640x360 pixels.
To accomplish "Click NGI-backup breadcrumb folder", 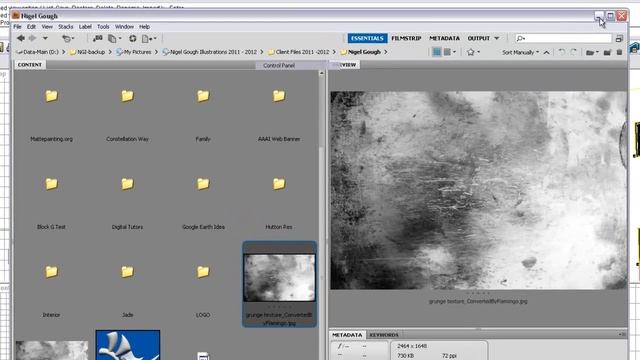I will click(x=88, y=52).
